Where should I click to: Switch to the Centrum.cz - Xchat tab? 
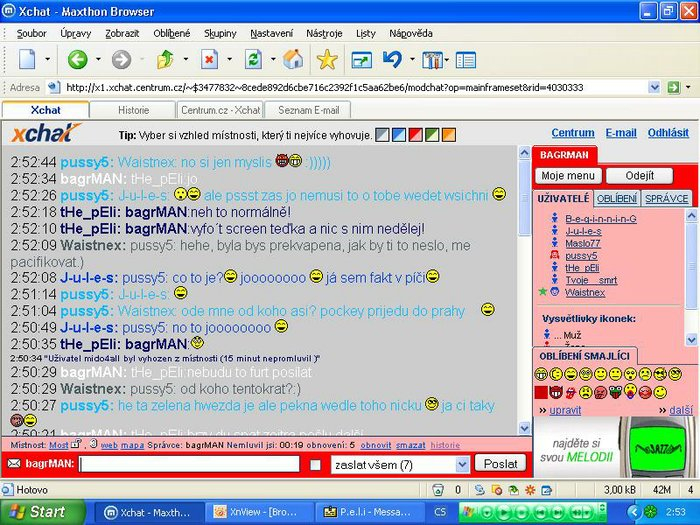coord(221,110)
